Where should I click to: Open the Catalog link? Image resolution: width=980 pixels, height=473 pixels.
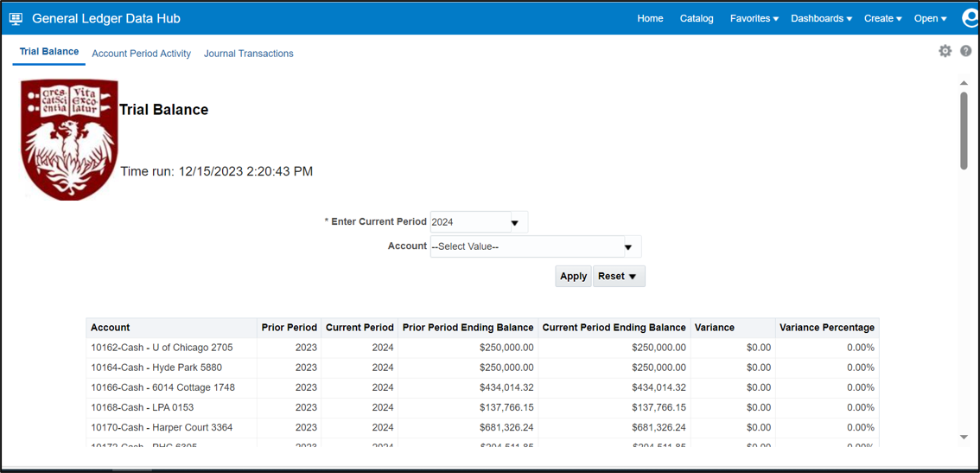click(x=697, y=19)
